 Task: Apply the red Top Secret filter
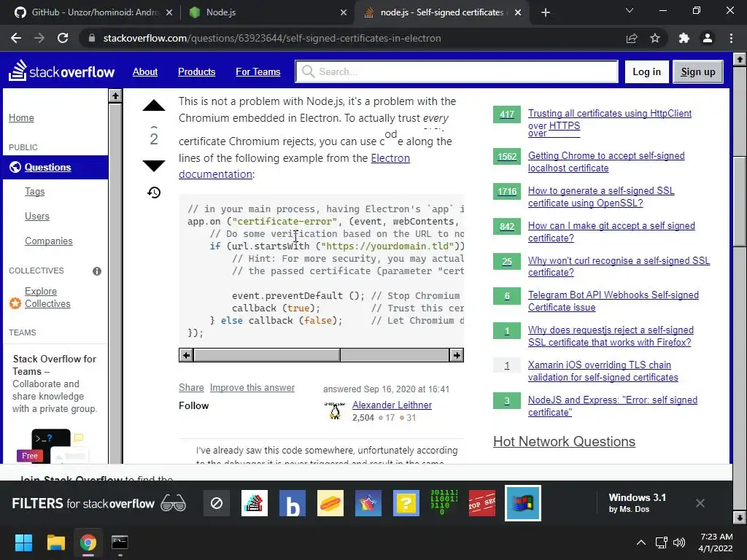(x=481, y=503)
